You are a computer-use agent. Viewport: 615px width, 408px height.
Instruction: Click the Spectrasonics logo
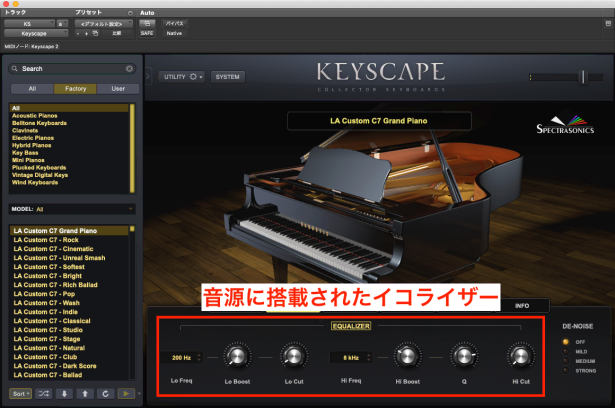coord(565,123)
